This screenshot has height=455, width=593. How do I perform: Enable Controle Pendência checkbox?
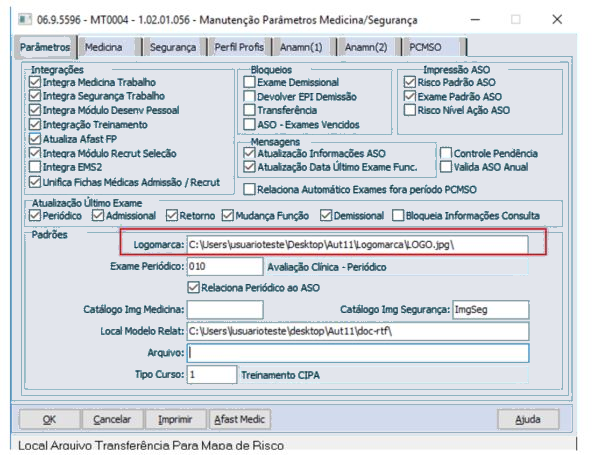click(x=446, y=153)
